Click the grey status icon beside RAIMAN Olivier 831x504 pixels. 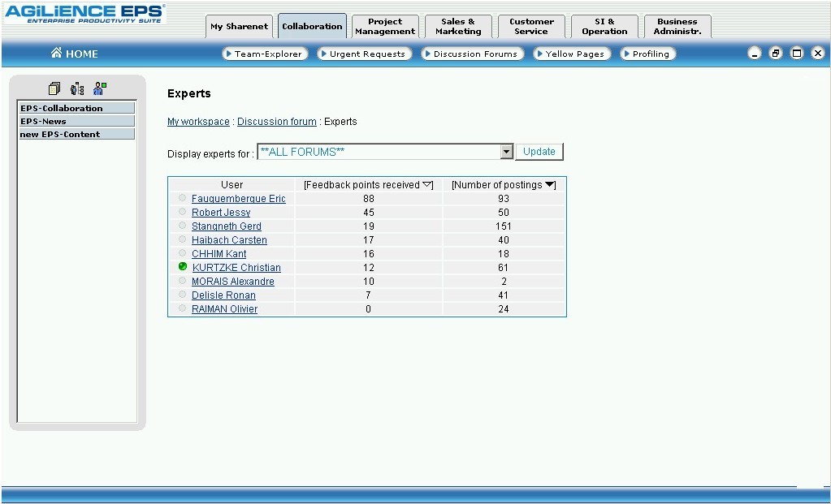[x=183, y=308]
